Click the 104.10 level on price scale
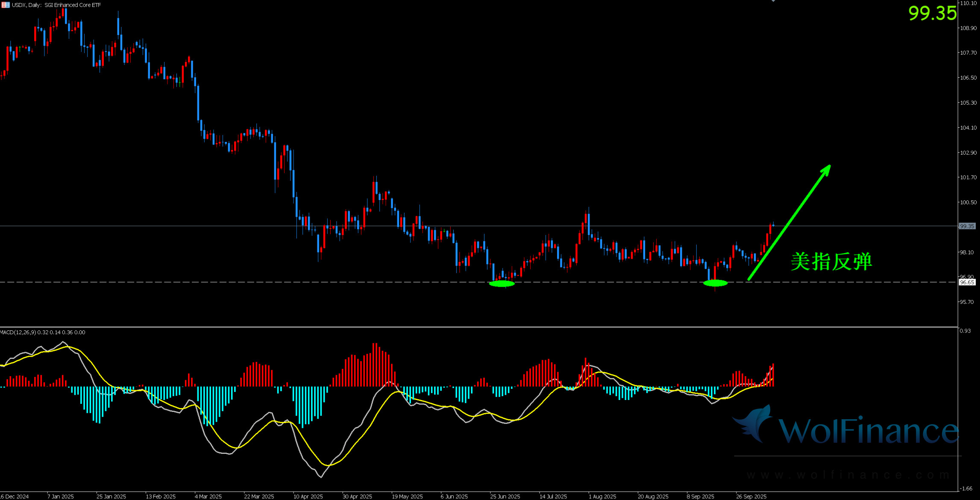 (968, 128)
